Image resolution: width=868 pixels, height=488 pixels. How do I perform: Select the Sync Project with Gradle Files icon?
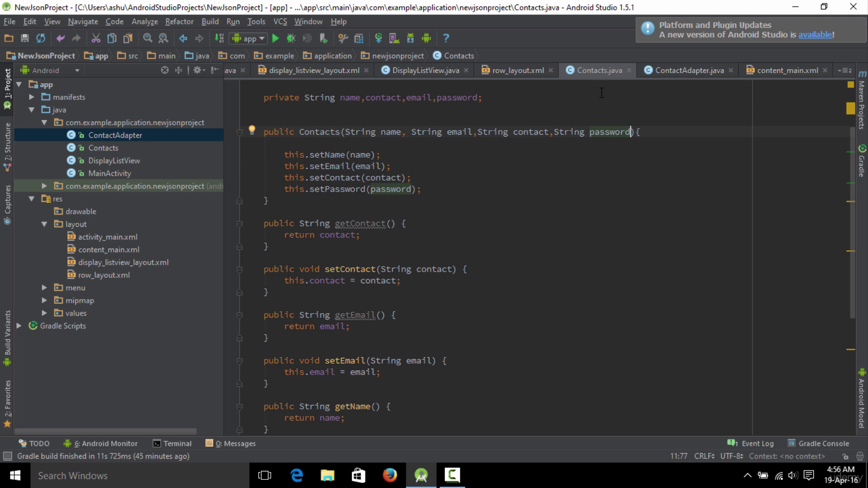379,38
